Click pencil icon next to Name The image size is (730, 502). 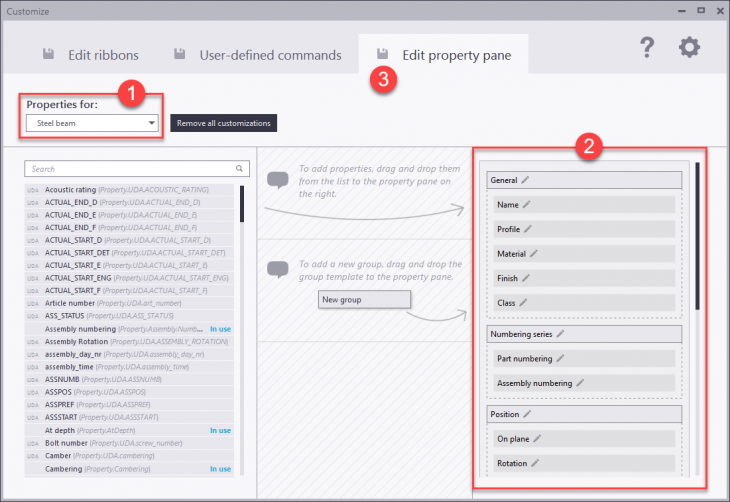[x=527, y=204]
